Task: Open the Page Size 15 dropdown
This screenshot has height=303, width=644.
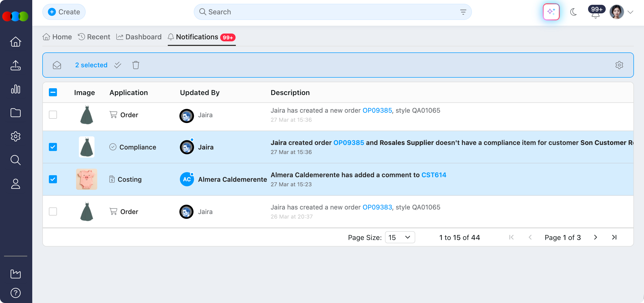Action: 400,237
